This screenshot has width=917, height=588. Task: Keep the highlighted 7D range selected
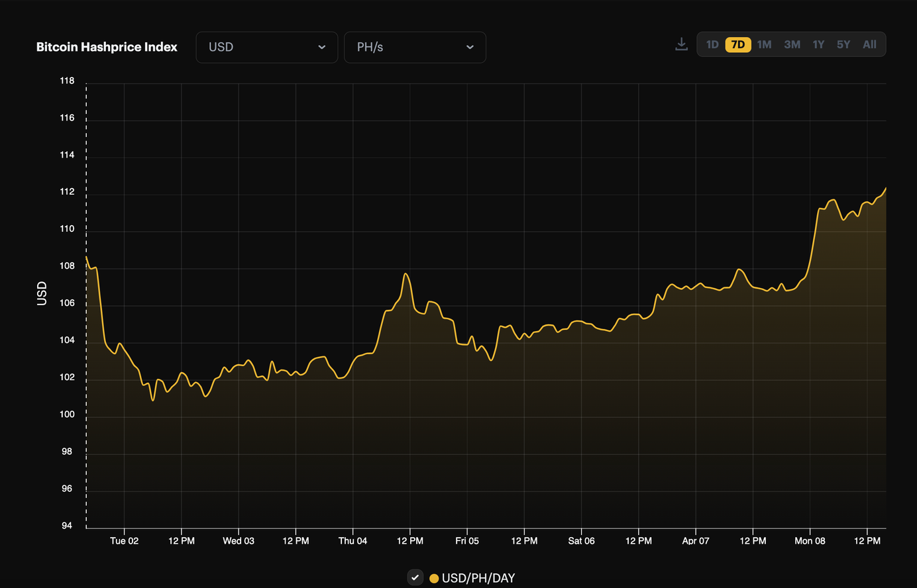(738, 44)
